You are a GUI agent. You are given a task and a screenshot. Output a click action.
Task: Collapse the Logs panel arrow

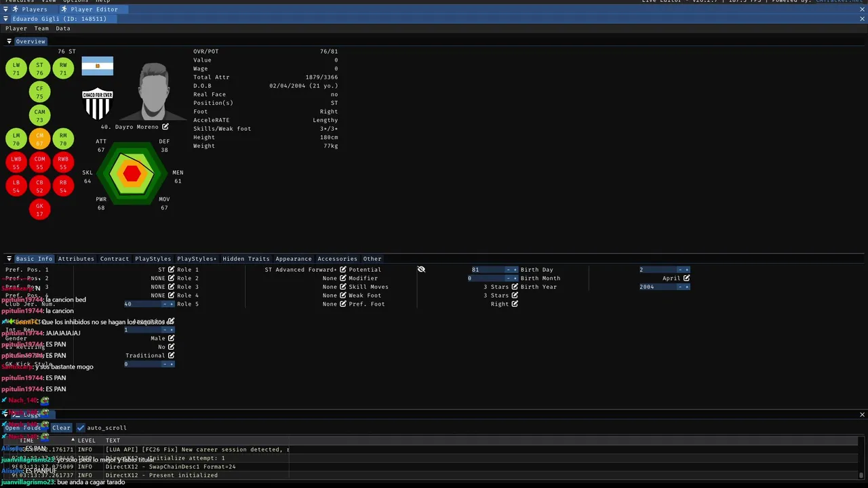point(5,414)
